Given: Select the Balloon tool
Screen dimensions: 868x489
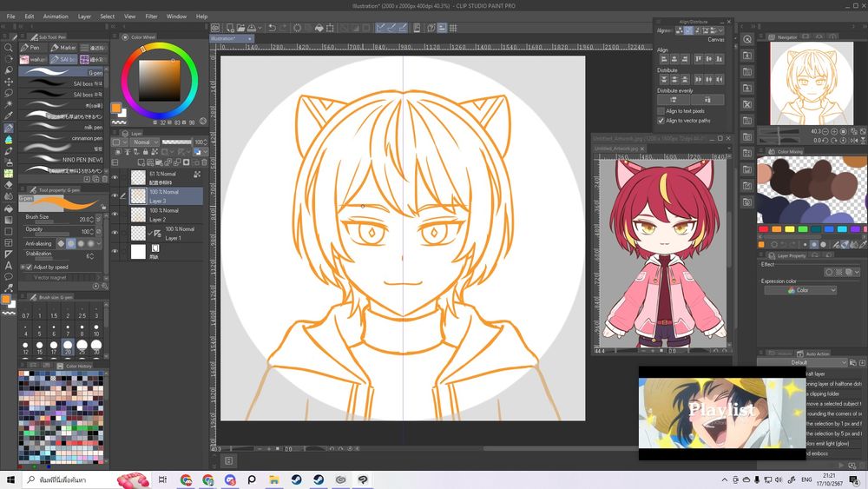Looking at the screenshot, I should tap(8, 276).
